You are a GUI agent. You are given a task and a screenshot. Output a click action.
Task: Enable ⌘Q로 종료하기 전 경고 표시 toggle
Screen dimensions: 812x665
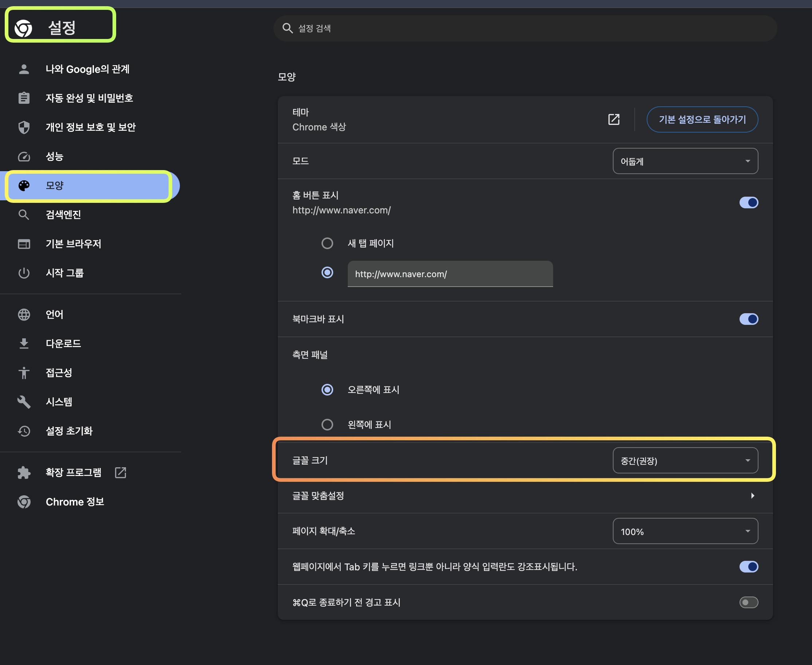[x=748, y=602]
